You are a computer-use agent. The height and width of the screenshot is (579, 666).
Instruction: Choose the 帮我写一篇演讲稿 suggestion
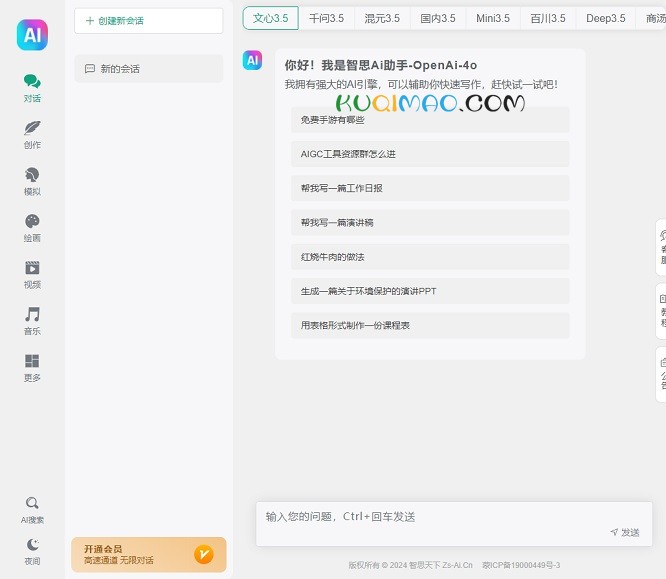pos(430,223)
